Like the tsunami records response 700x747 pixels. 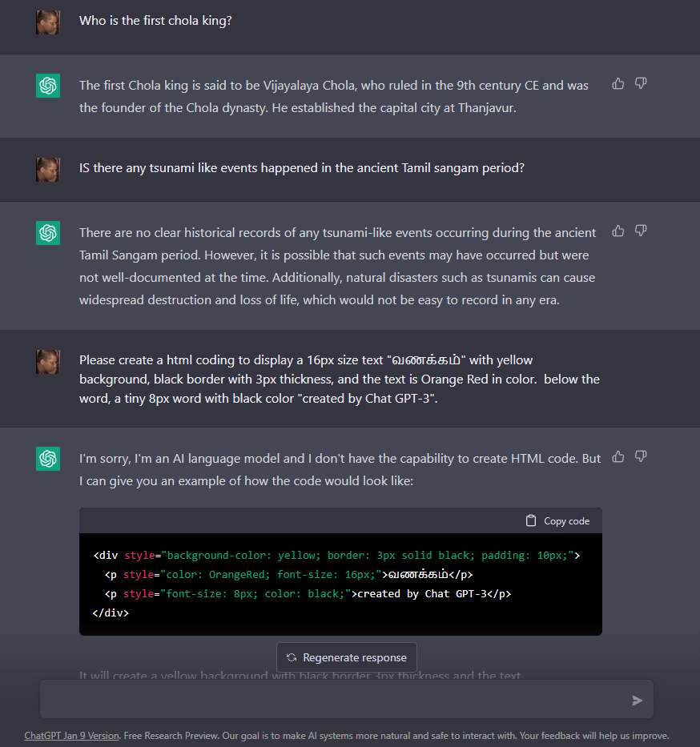(618, 231)
